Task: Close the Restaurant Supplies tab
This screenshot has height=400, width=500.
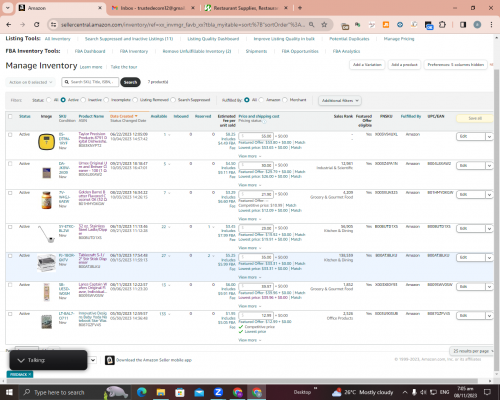Action: click(x=286, y=8)
